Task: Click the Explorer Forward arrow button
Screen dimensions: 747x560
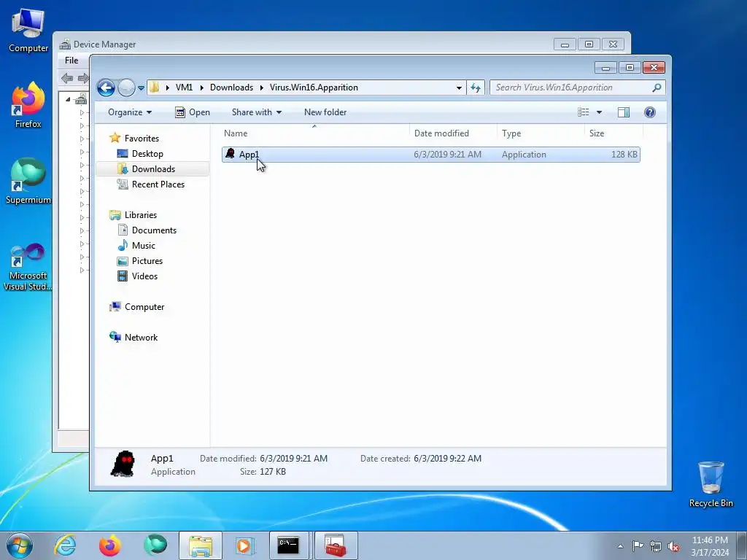Action: [x=126, y=87]
